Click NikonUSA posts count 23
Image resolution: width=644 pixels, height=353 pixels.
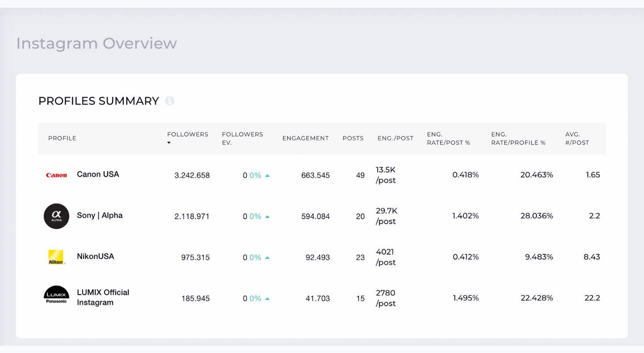360,258
